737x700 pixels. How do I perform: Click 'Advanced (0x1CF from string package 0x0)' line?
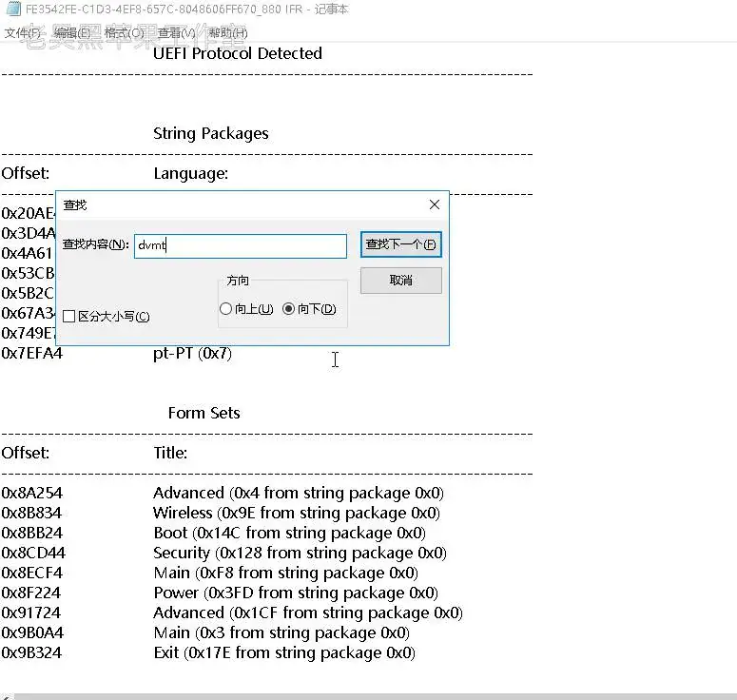(x=308, y=612)
